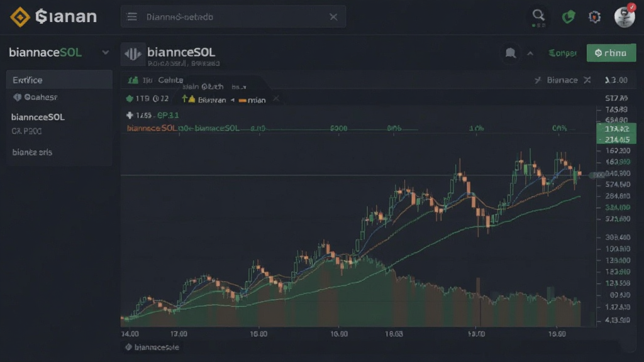Click the orange biannaceSOL legend label
The height and width of the screenshot is (362, 644).
click(x=152, y=128)
